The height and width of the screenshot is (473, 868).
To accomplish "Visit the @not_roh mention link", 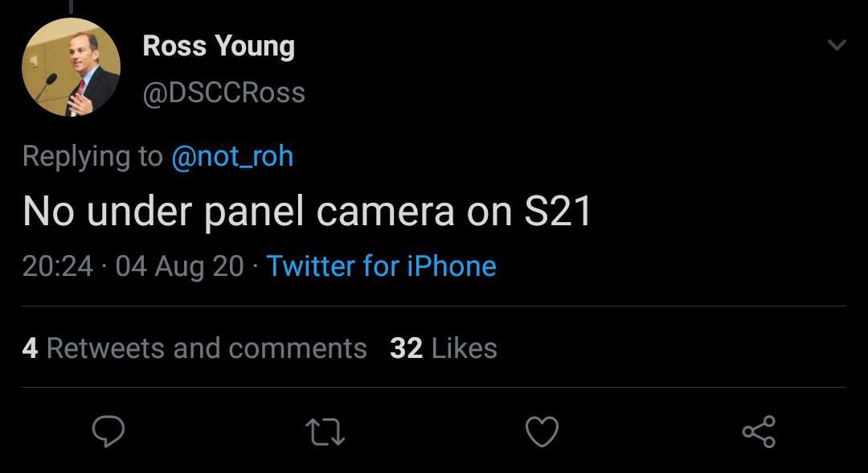I will pos(232,155).
